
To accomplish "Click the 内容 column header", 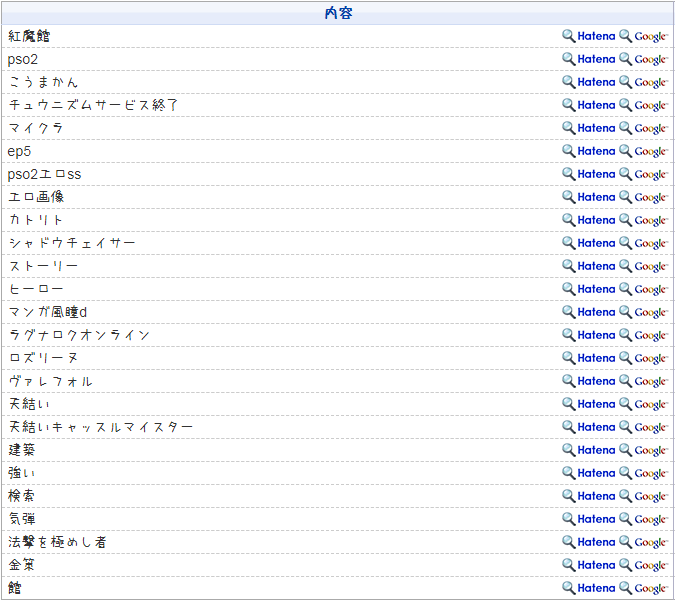I will pyautogui.click(x=338, y=13).
